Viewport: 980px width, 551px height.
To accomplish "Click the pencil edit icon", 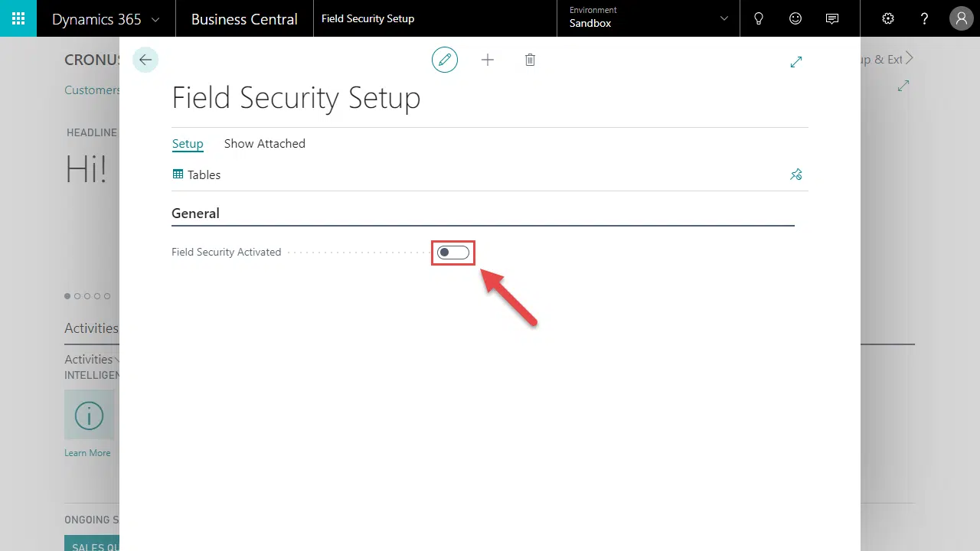I will coord(445,60).
